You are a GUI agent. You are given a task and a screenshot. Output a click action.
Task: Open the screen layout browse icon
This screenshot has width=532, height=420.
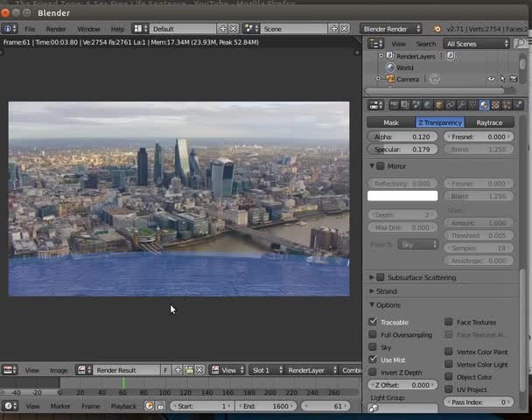[141, 29]
